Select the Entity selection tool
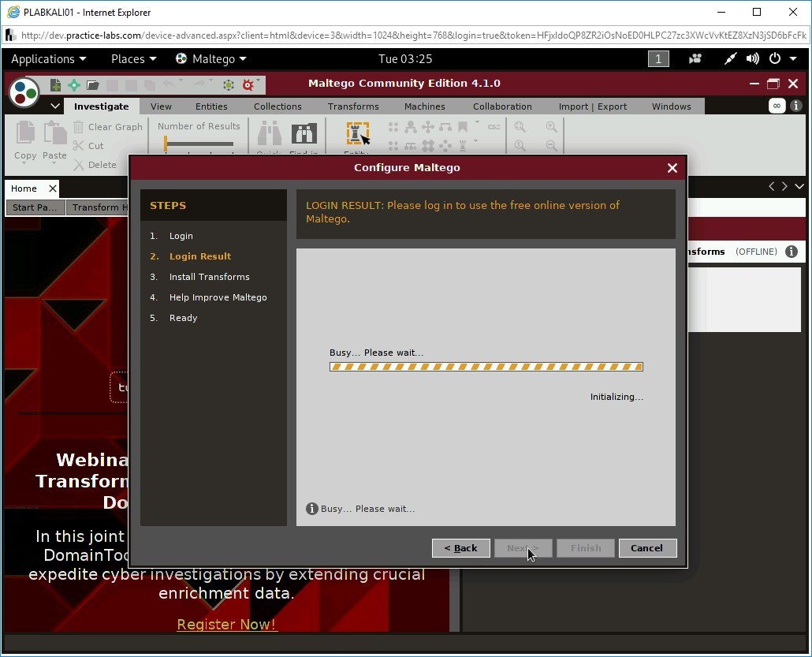The width and height of the screenshot is (812, 657). (x=356, y=134)
